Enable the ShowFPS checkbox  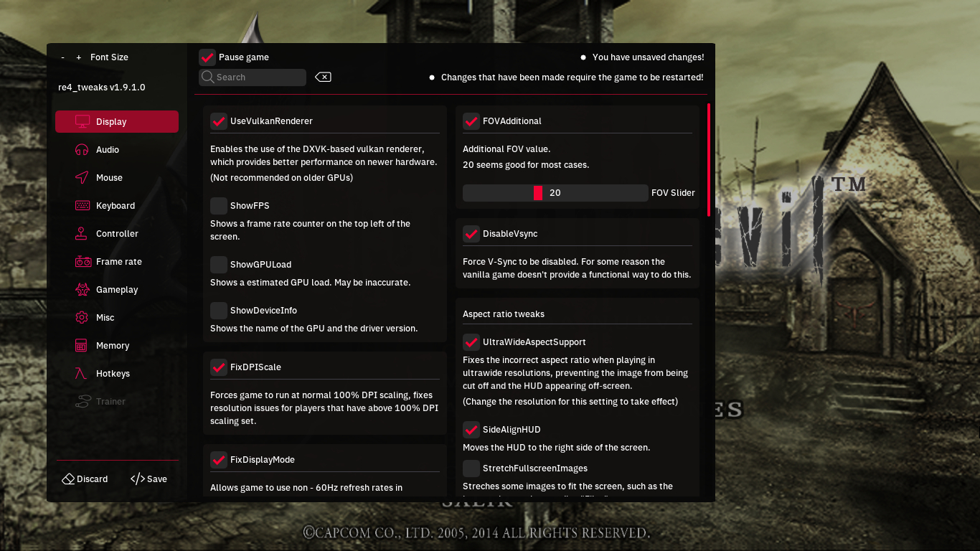(x=219, y=205)
